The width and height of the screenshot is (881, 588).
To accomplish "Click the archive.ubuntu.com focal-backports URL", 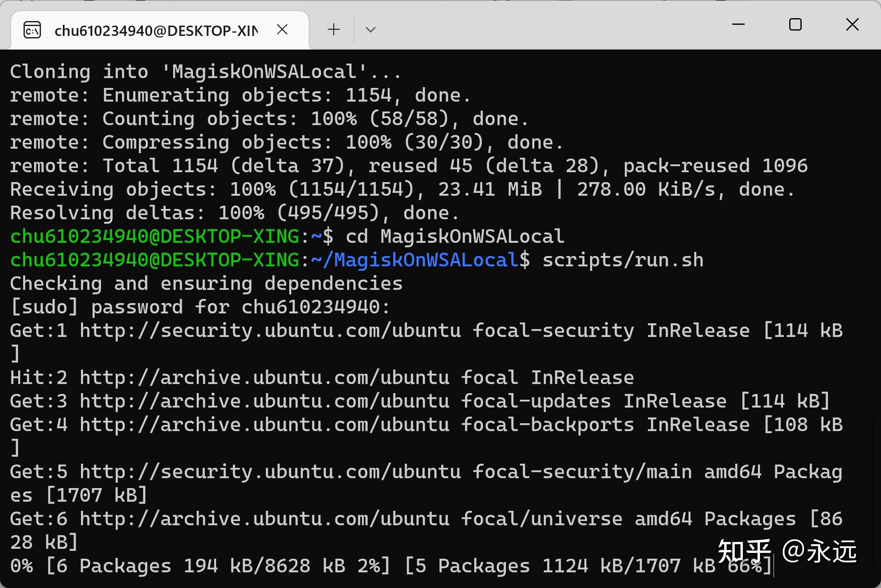I will click(x=264, y=425).
